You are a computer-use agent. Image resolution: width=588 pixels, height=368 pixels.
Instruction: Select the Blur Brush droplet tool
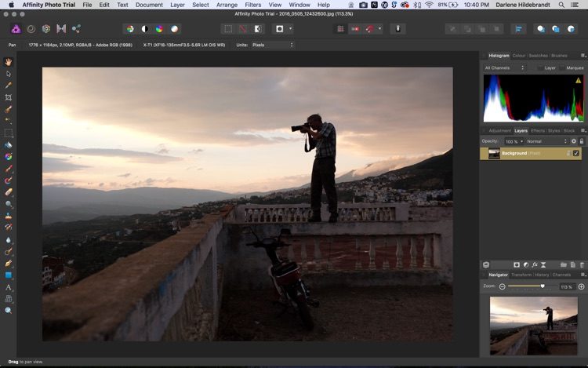tap(9, 239)
